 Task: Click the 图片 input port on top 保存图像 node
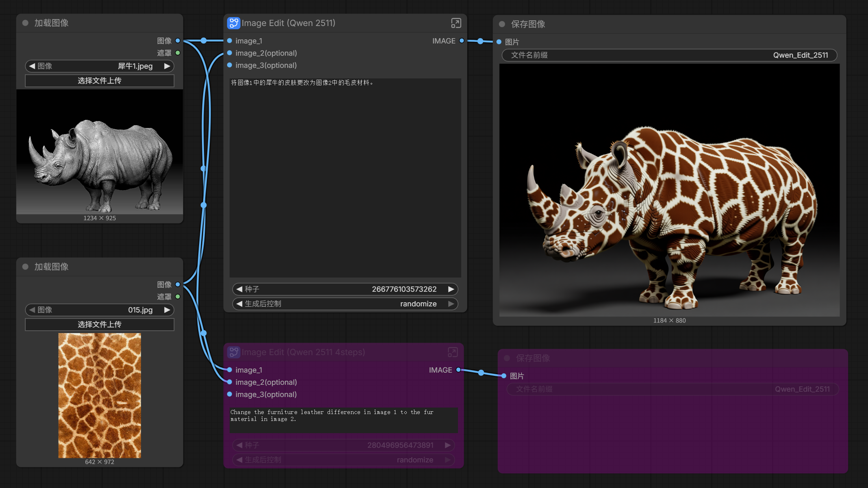point(499,42)
